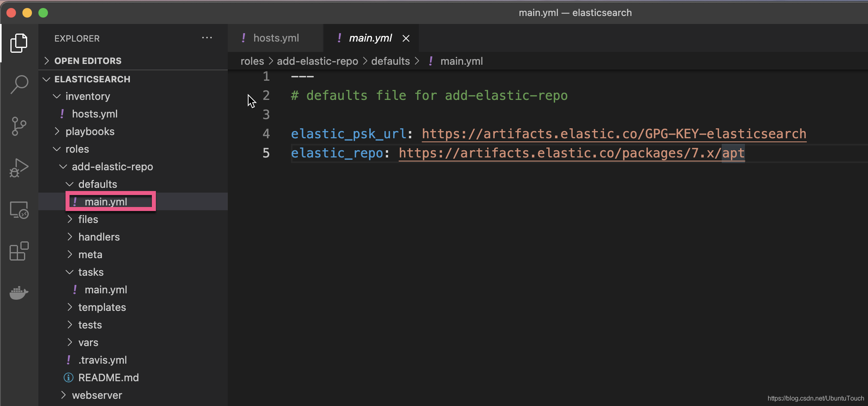The image size is (868, 406).
Task: Collapse the defaults folder
Action: point(133,184)
